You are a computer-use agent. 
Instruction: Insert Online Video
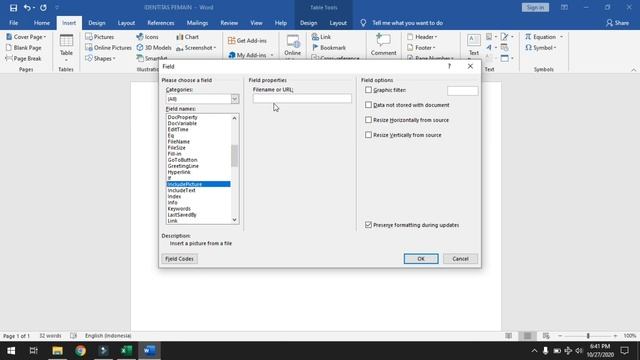[x=293, y=46]
